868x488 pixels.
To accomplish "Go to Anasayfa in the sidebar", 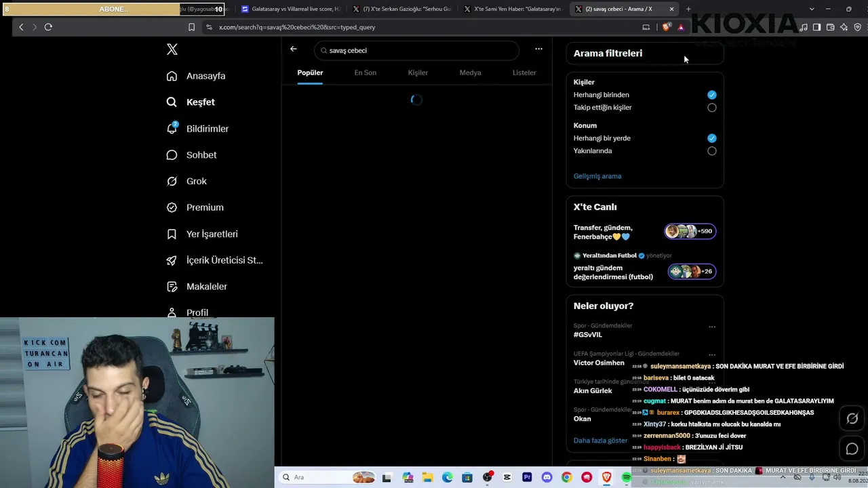I will tap(196, 76).
